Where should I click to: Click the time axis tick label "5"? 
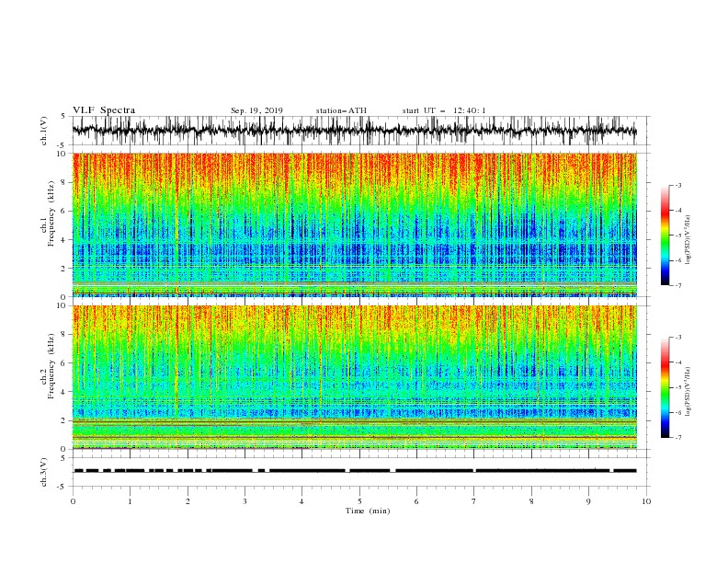(x=359, y=501)
